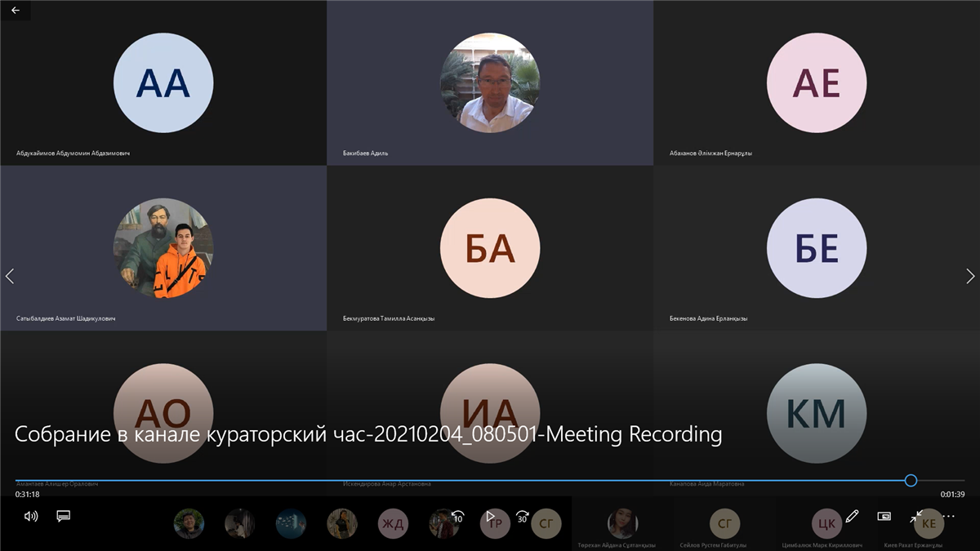Image resolution: width=980 pixels, height=551 pixels.
Task: Click the AA participant avatar
Action: (163, 82)
